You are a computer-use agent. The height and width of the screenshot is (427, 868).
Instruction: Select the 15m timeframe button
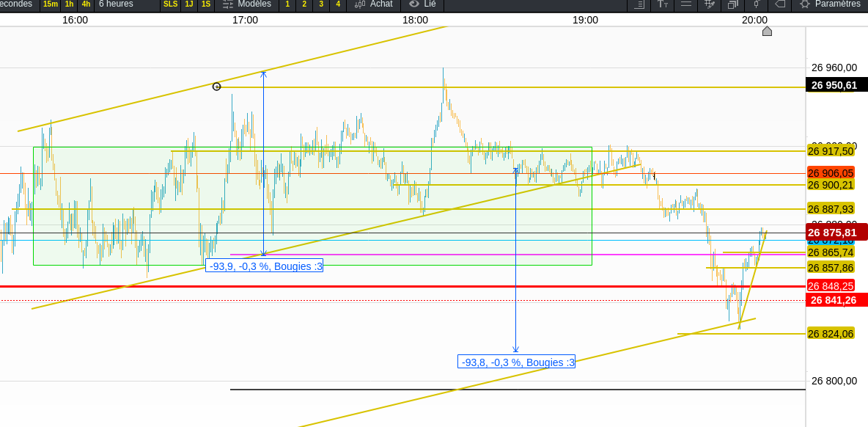(51, 4)
